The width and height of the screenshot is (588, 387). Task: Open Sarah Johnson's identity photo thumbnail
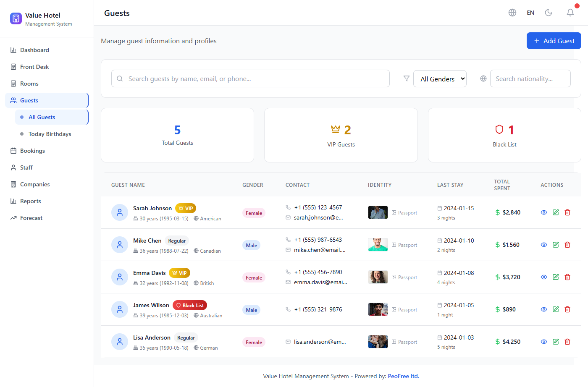pyautogui.click(x=378, y=212)
